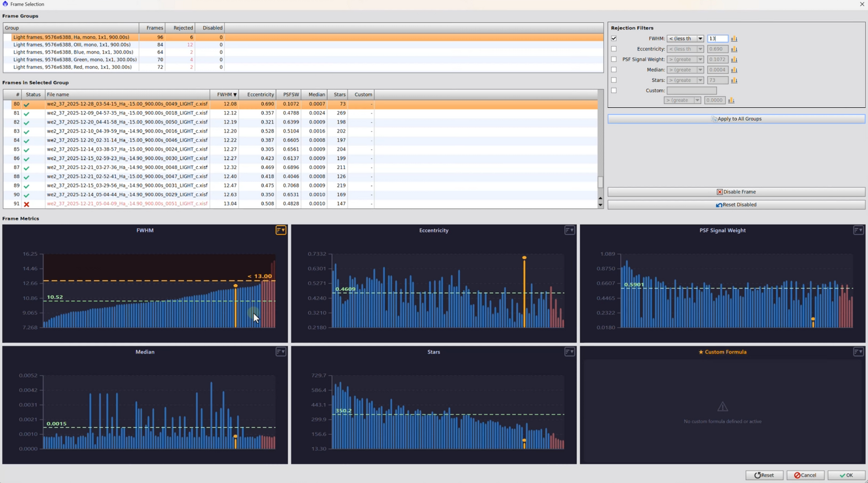
Task: Enable the Stars rejection filter checkbox
Action: point(614,80)
